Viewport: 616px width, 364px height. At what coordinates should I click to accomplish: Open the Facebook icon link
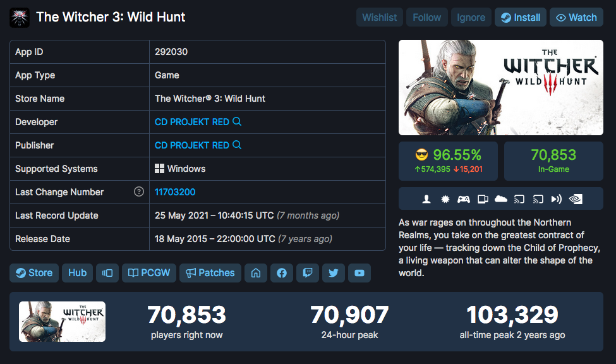[282, 273]
